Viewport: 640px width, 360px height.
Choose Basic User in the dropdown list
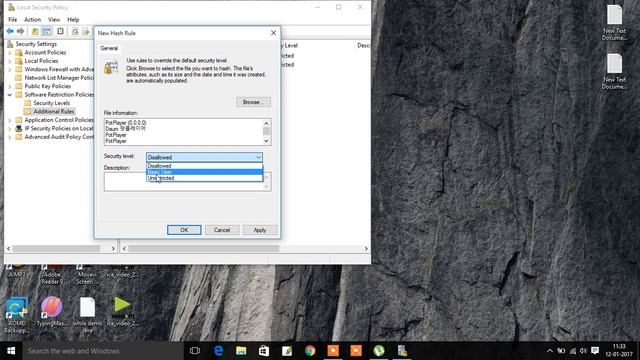coord(204,172)
